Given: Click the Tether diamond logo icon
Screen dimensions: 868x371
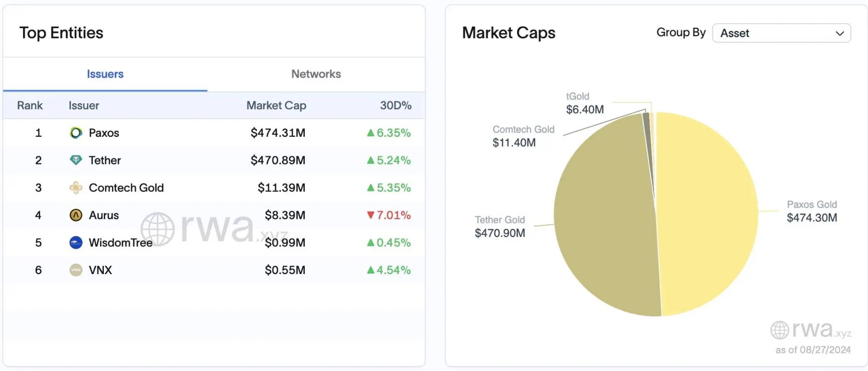Looking at the screenshot, I should click(x=76, y=160).
